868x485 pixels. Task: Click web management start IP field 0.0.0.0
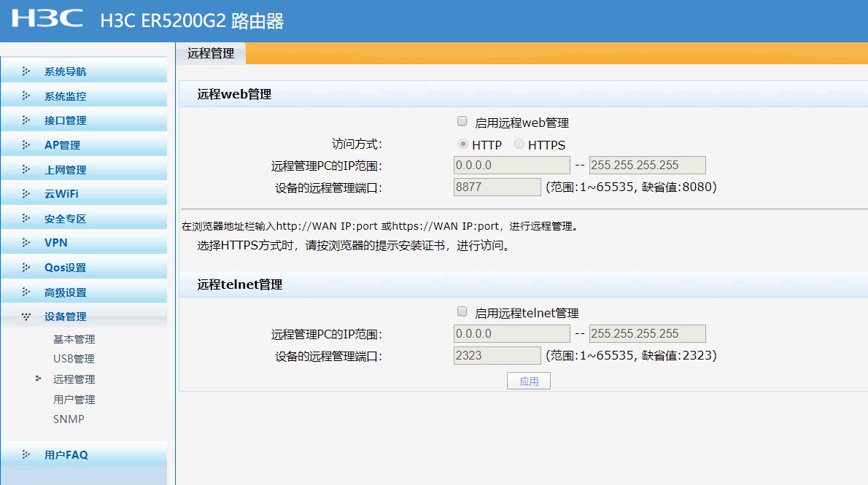[511, 165]
